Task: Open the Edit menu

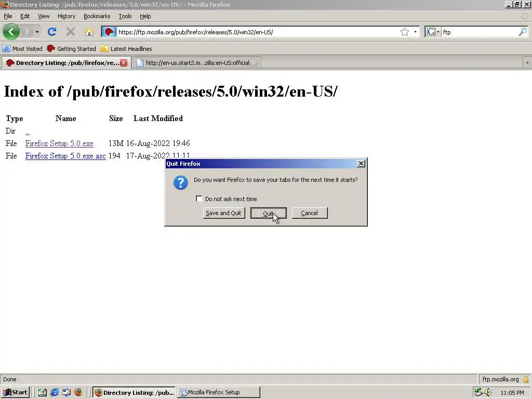Action: coord(25,16)
